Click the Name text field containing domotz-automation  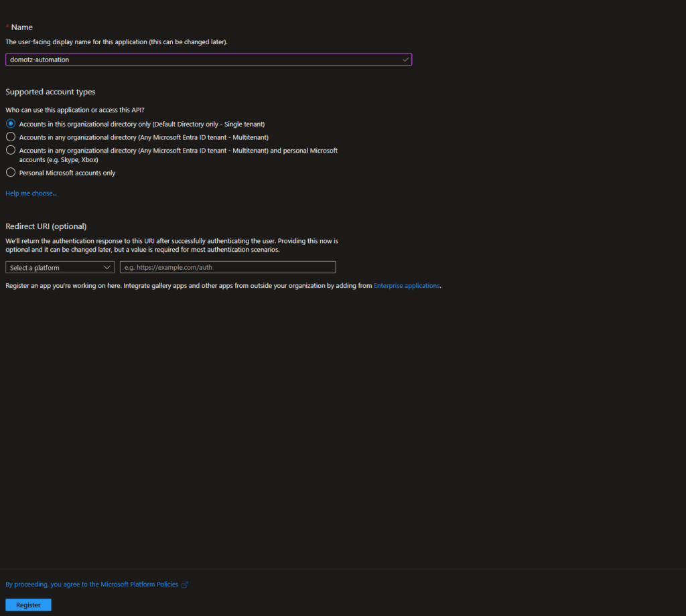[201, 60]
